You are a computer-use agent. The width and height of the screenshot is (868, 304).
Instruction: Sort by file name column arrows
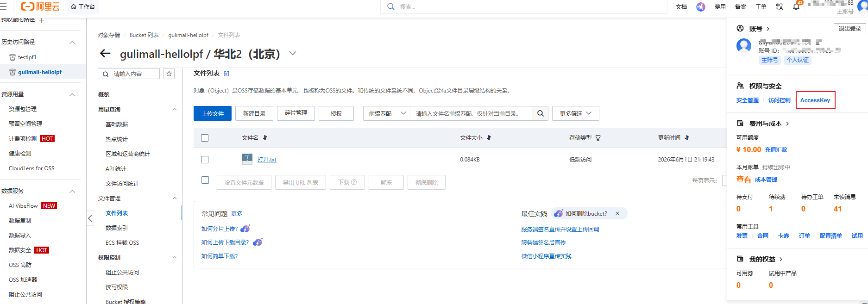tap(265, 138)
